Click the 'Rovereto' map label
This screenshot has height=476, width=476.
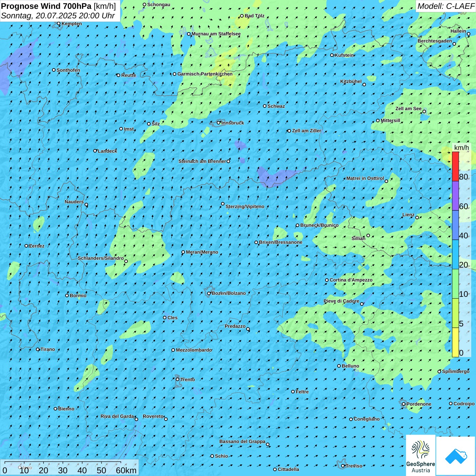153,416
